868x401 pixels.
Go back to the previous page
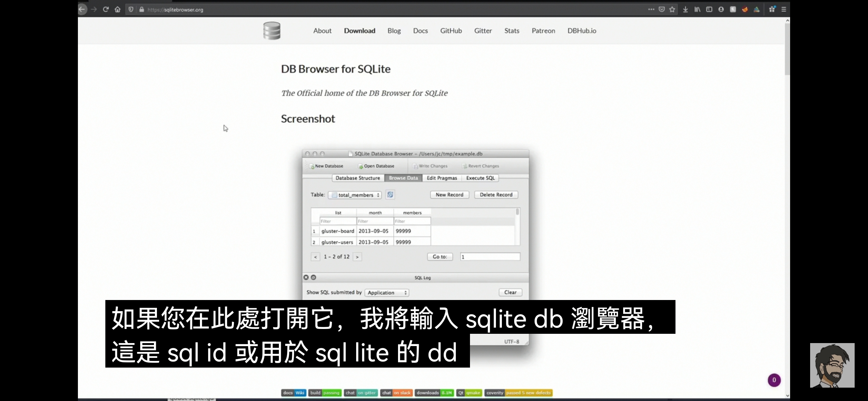82,9
